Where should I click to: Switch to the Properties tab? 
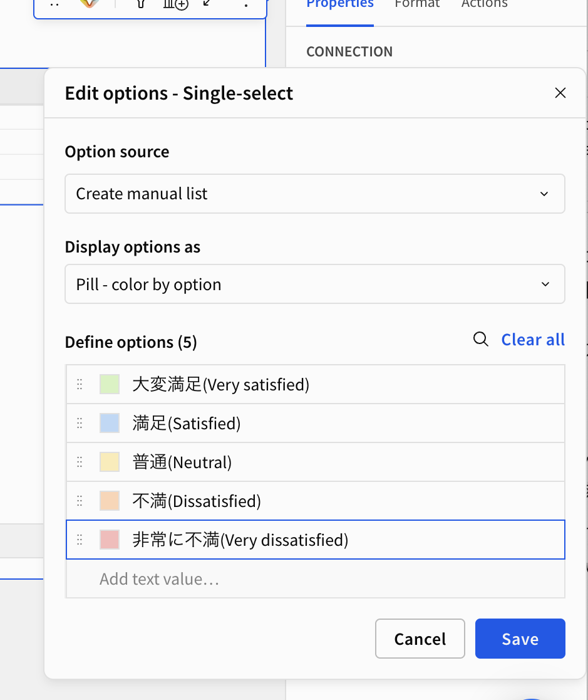[x=340, y=4]
